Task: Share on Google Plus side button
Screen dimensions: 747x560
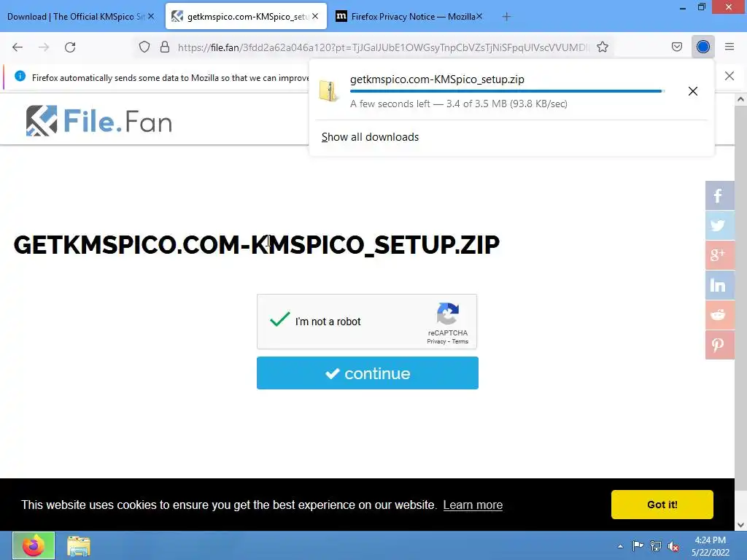Action: [719, 255]
